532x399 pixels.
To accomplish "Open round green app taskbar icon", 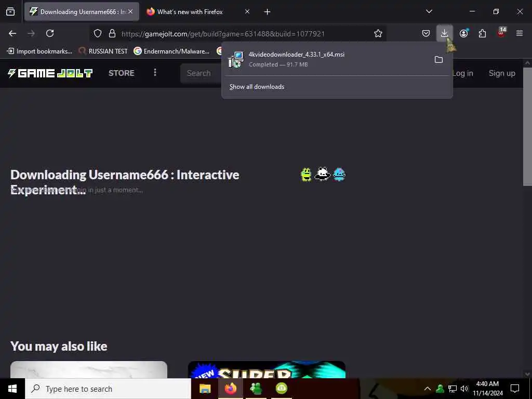I will (281, 389).
